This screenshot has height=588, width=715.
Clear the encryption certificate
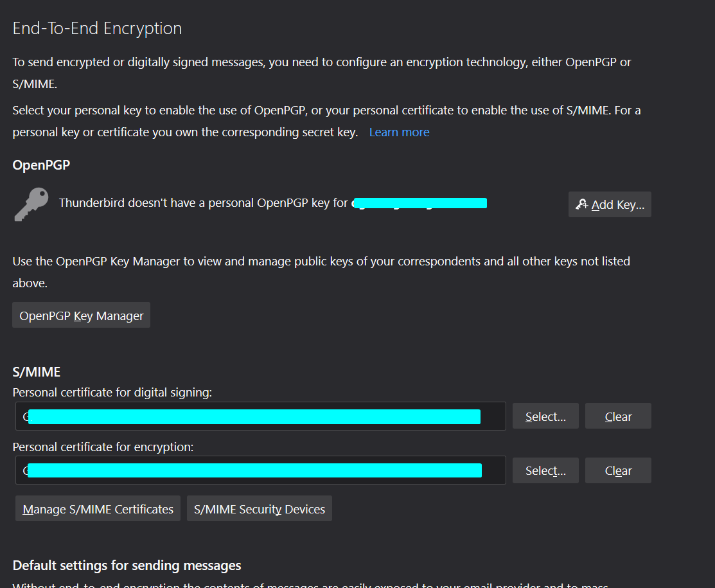(618, 470)
